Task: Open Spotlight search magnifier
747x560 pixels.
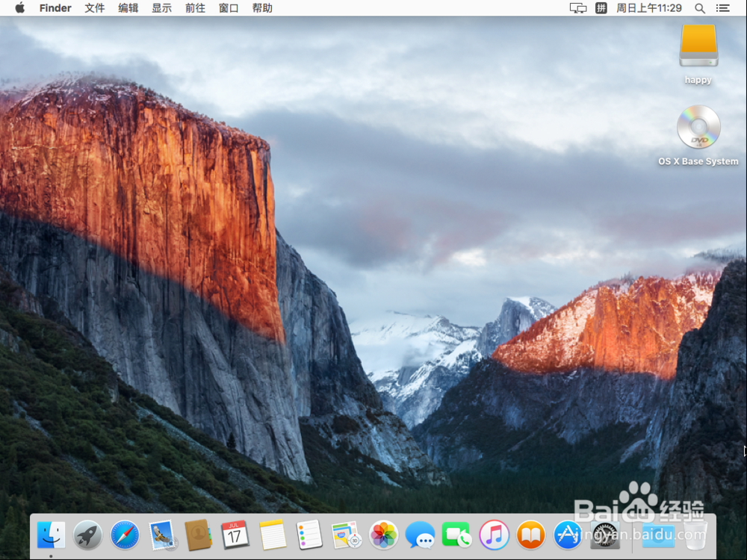Action: 700,8
